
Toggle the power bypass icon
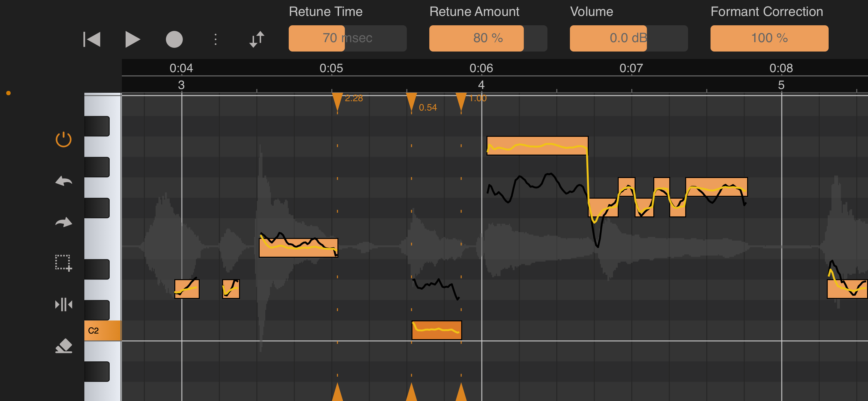[x=63, y=139]
